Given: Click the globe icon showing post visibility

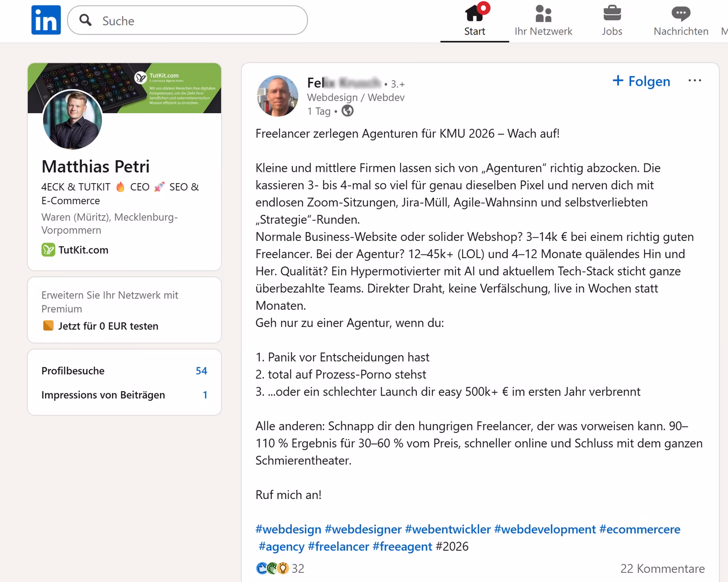Looking at the screenshot, I should [347, 111].
